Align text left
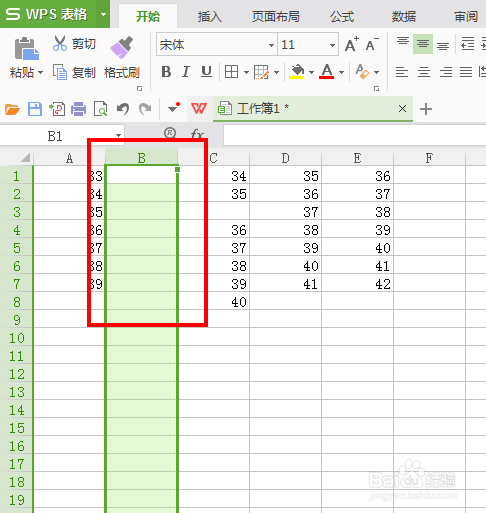This screenshot has width=486, height=513. [x=402, y=72]
